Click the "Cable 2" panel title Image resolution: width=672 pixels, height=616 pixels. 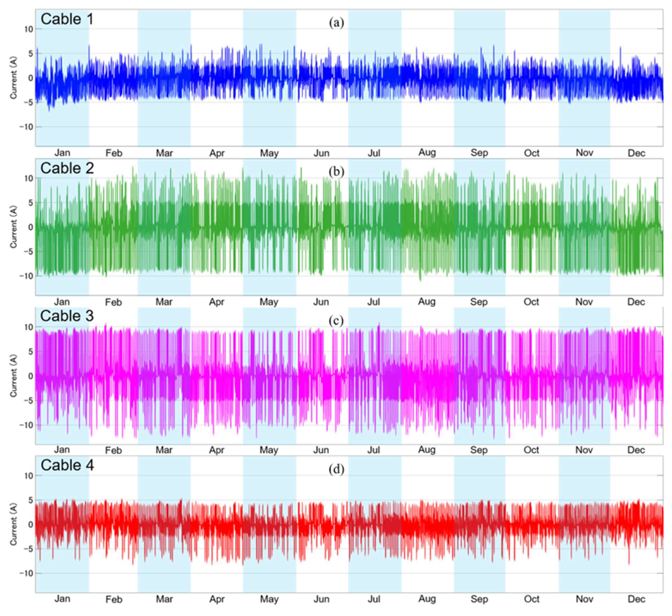tap(67, 168)
